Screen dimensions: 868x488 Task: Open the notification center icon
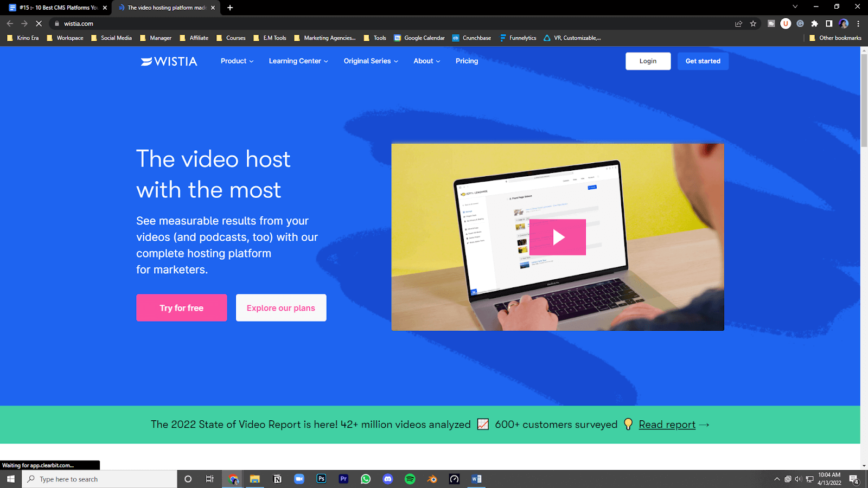tap(854, 479)
